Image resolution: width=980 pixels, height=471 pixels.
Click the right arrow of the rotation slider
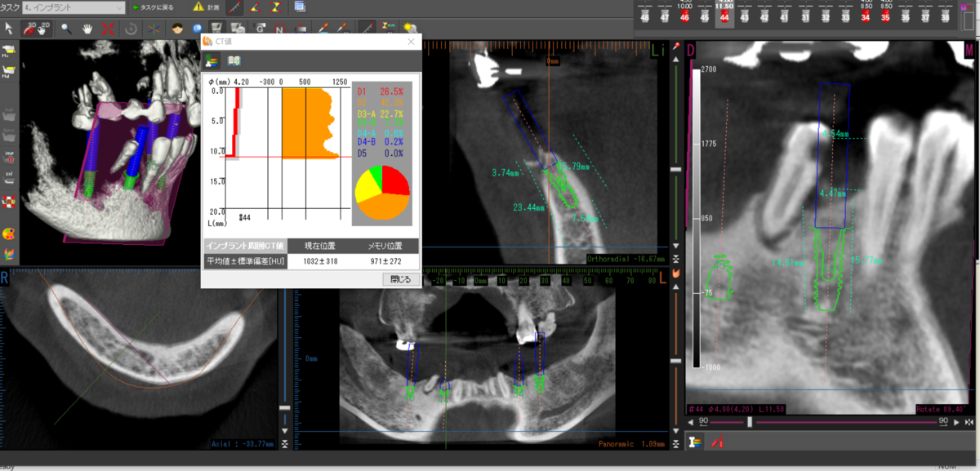(956, 422)
